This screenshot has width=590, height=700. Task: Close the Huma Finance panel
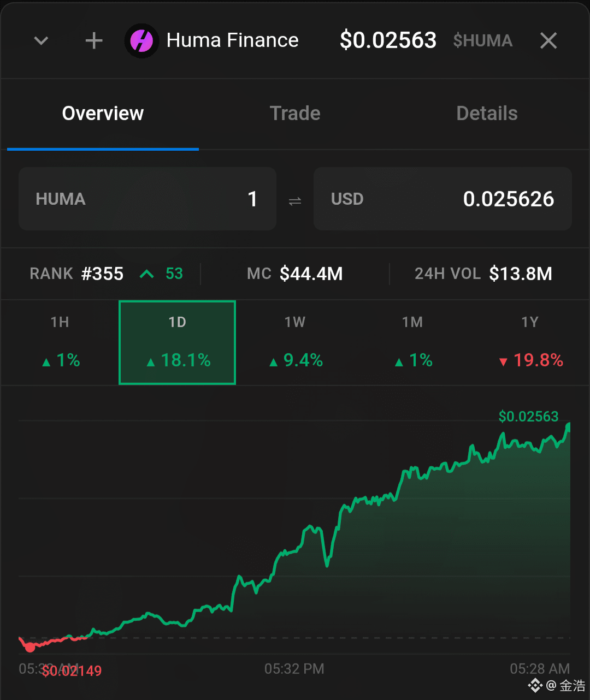point(548,40)
